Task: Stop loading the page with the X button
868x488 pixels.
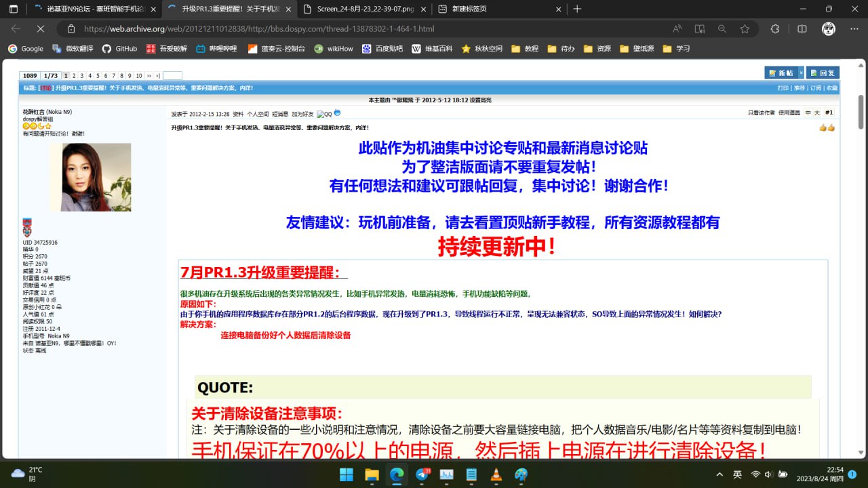Action: (x=39, y=29)
